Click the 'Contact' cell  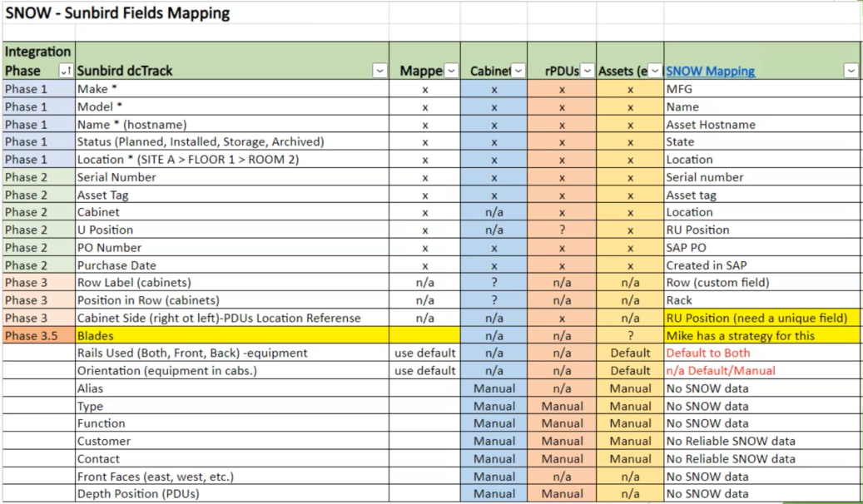231,458
